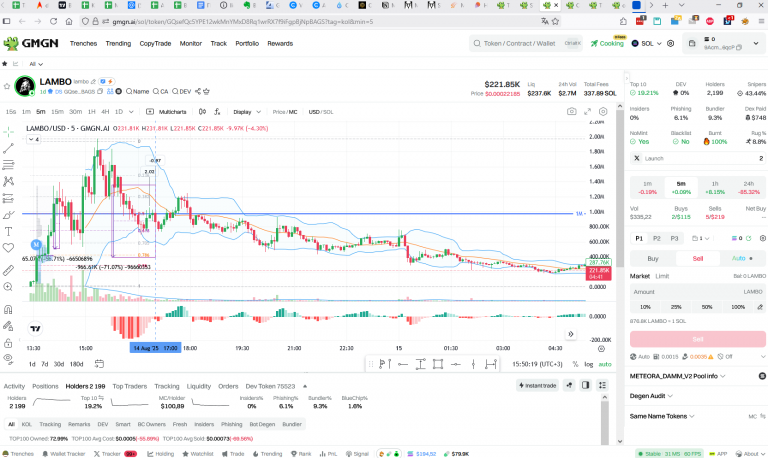Toggle magnet mode in drawing toolbar

[x=8, y=310]
